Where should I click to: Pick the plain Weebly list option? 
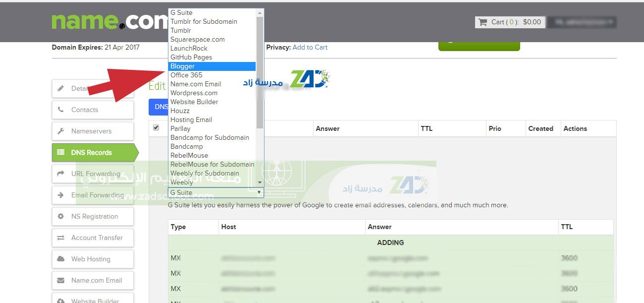tap(212, 182)
